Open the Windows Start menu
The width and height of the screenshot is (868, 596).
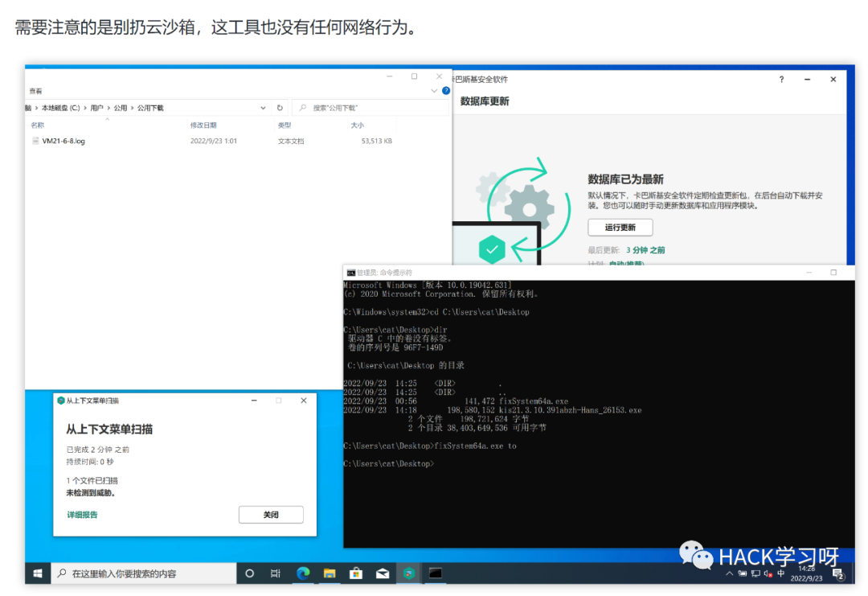point(38,573)
